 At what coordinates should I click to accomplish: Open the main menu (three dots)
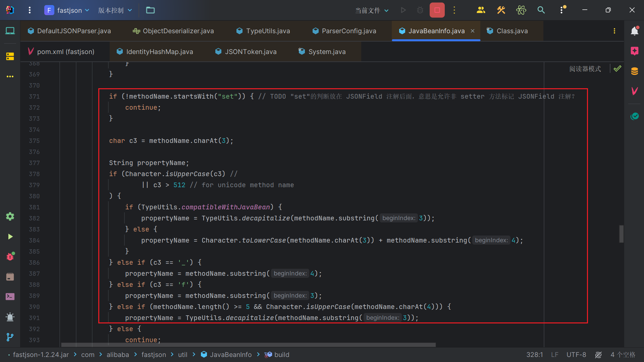tap(30, 10)
